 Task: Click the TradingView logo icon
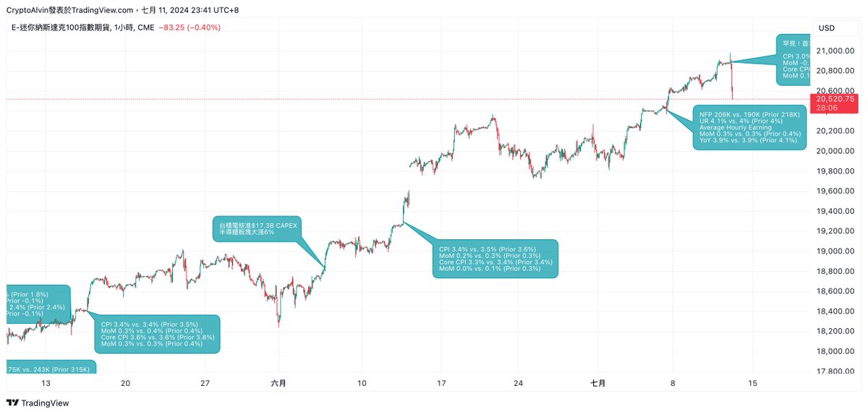[x=12, y=403]
